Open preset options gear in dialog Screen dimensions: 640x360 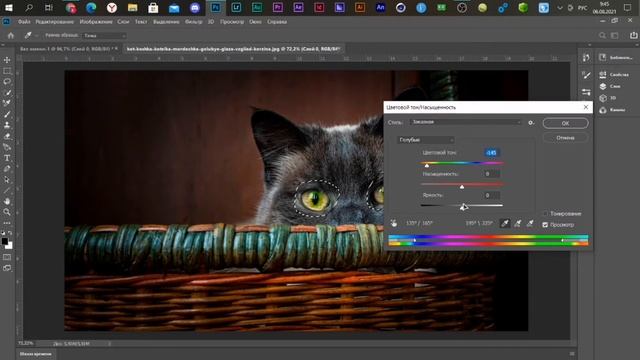531,122
